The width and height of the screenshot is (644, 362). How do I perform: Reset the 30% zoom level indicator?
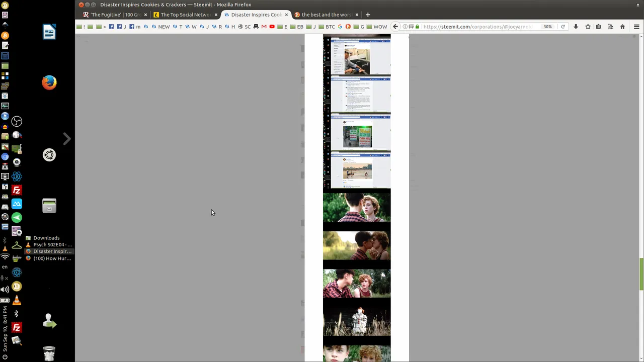(547, 27)
